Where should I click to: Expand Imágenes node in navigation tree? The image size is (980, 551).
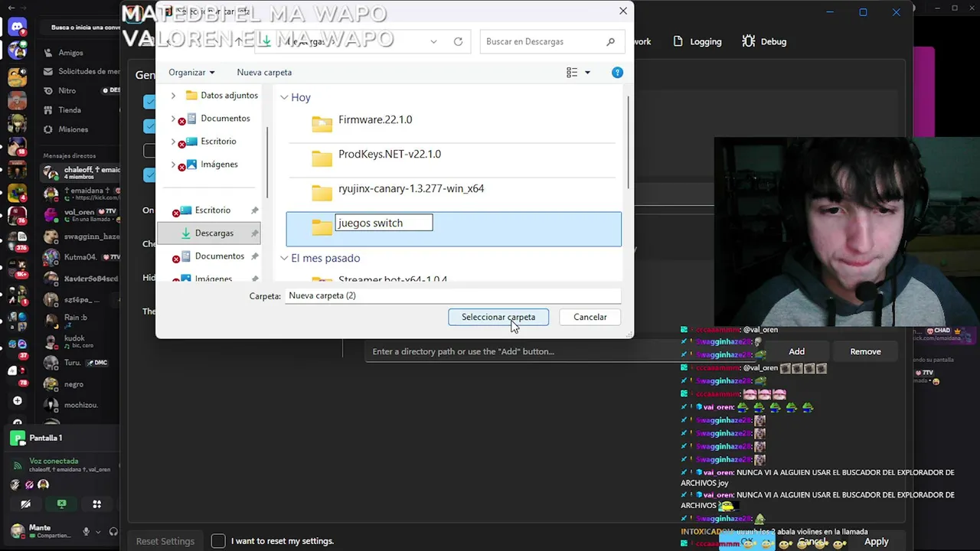173,165
